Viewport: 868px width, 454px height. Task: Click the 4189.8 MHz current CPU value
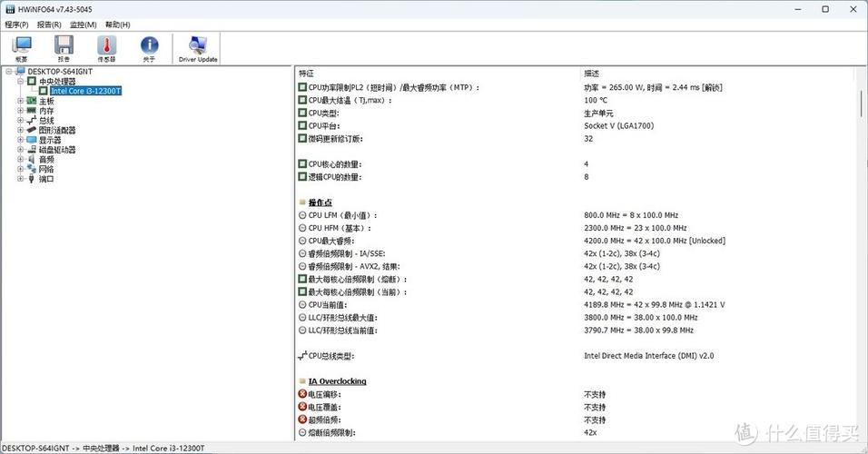click(655, 304)
